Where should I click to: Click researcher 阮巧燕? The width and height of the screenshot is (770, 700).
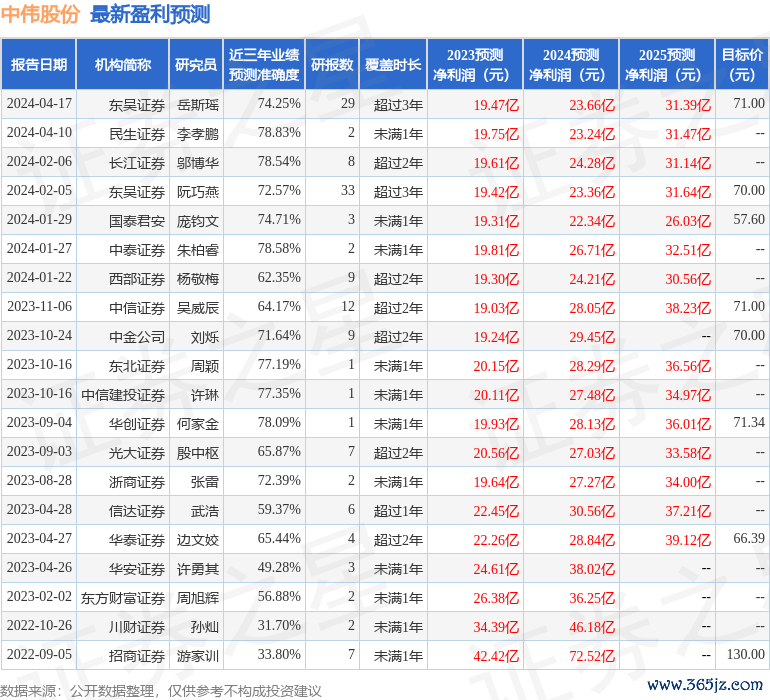198,192
